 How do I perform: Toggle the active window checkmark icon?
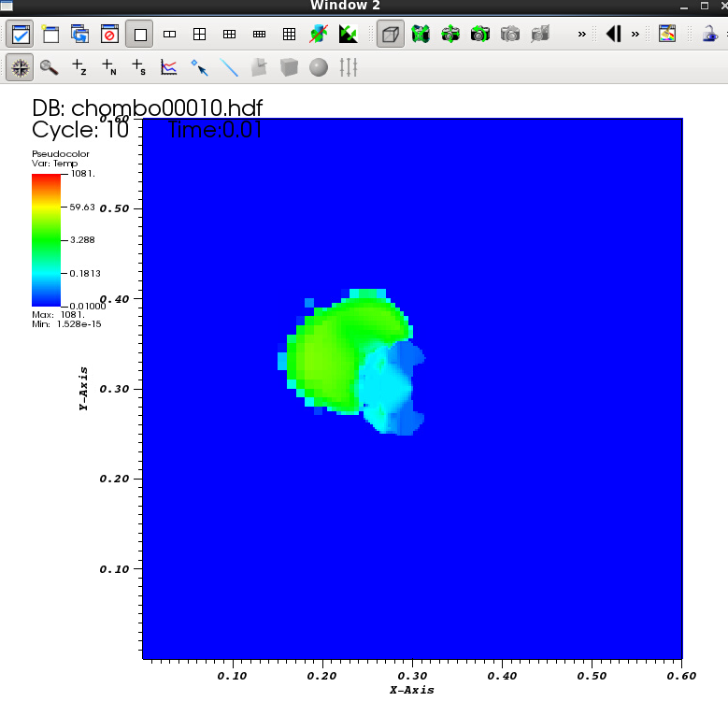(20, 34)
